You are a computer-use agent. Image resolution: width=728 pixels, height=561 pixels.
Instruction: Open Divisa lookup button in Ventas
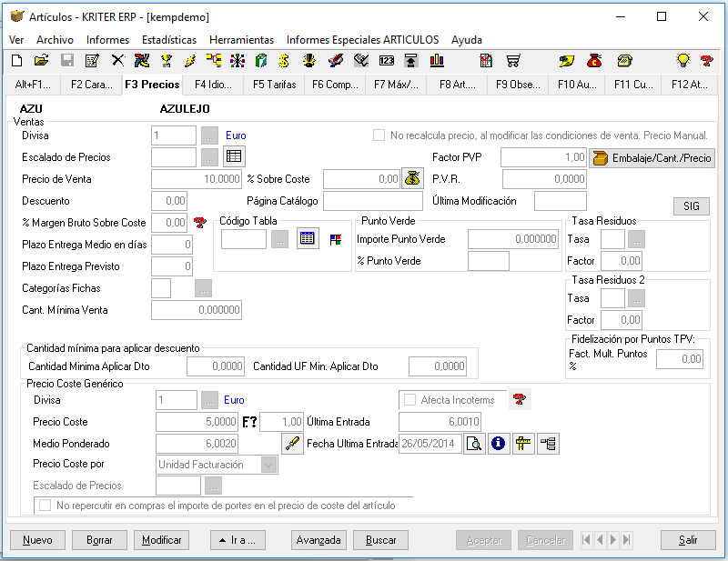coord(210,135)
